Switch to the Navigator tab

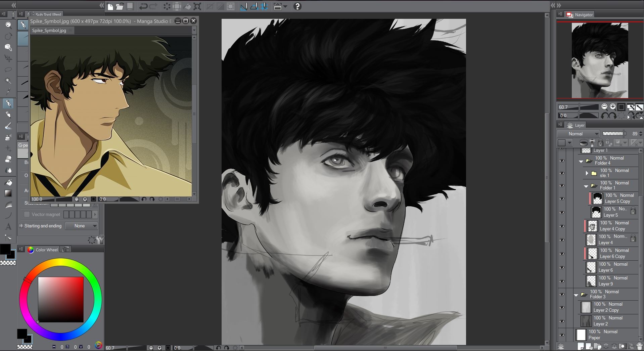point(580,14)
